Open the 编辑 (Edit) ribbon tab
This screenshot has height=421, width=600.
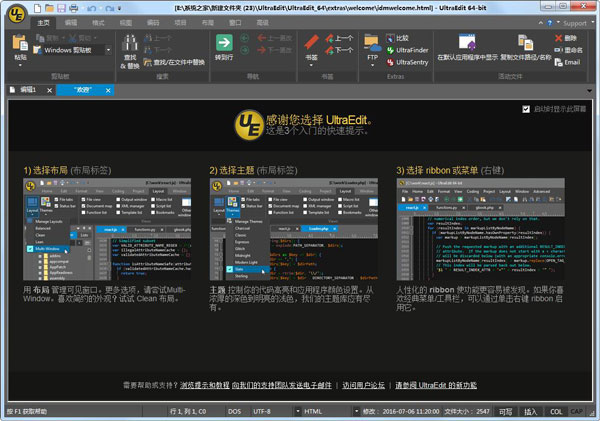pyautogui.click(x=71, y=23)
